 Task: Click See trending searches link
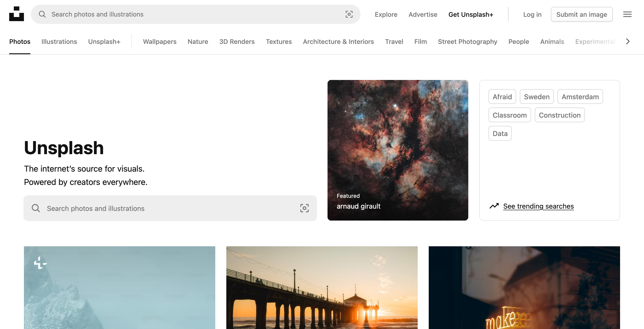coord(538,206)
